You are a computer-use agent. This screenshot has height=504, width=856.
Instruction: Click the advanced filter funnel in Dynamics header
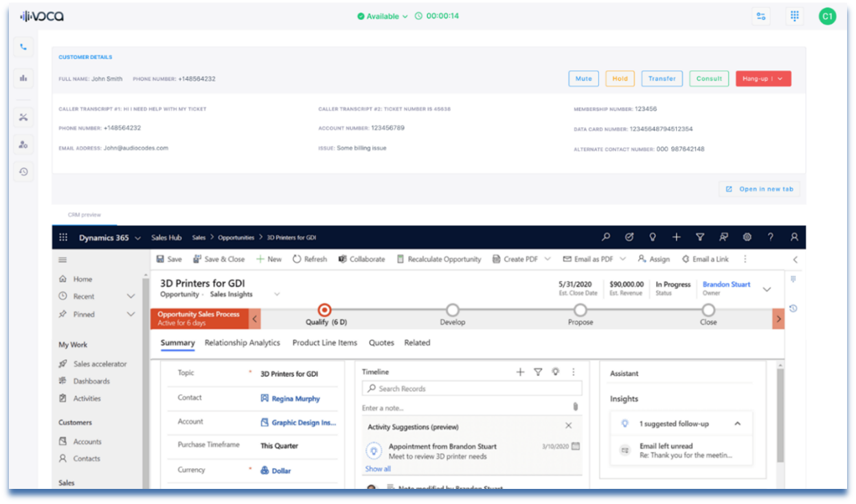700,237
